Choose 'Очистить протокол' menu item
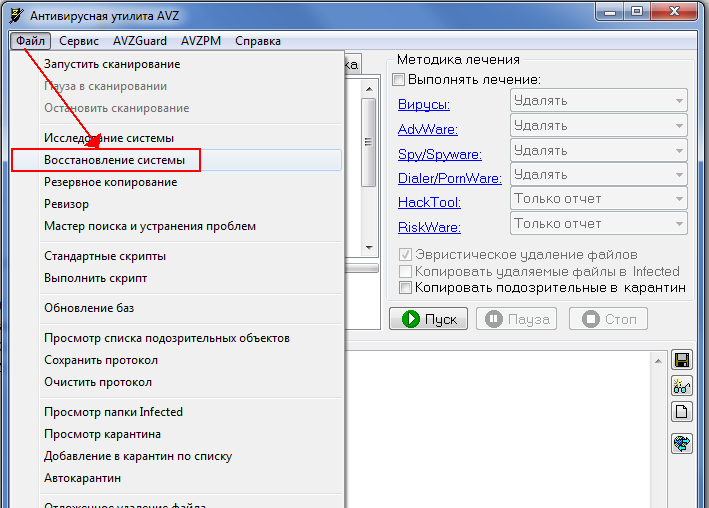This screenshot has width=709, height=508. [x=176, y=382]
